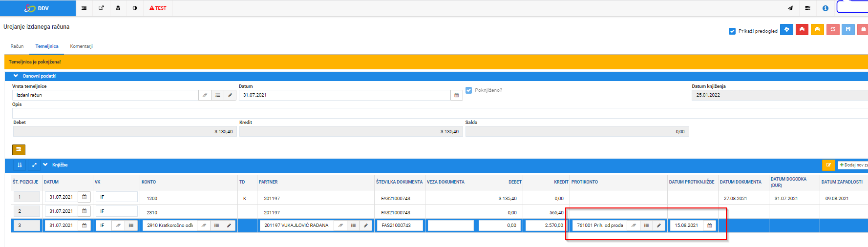
Task: Click the orange print button
Action: coord(817,30)
